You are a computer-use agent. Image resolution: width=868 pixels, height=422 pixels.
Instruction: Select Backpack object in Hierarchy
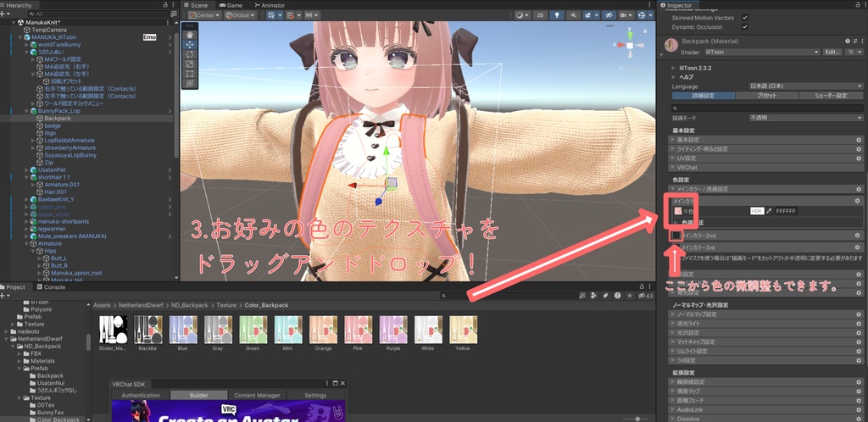58,119
